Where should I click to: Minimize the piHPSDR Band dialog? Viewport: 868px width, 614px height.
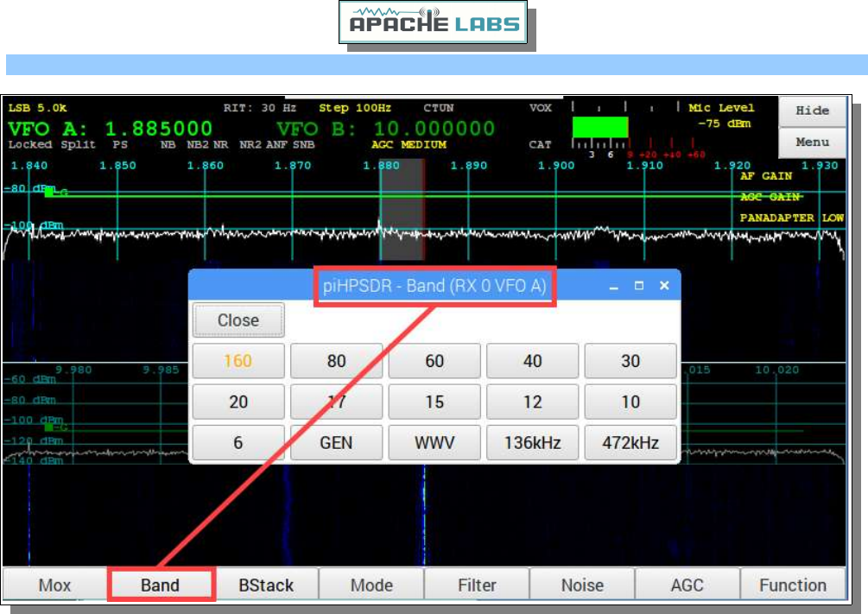pos(613,286)
